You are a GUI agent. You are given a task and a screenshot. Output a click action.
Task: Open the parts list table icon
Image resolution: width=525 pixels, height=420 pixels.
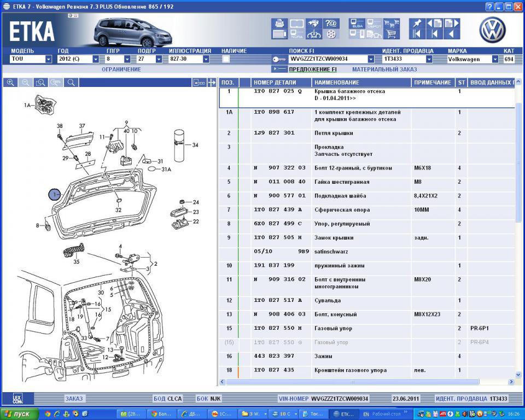point(279,34)
